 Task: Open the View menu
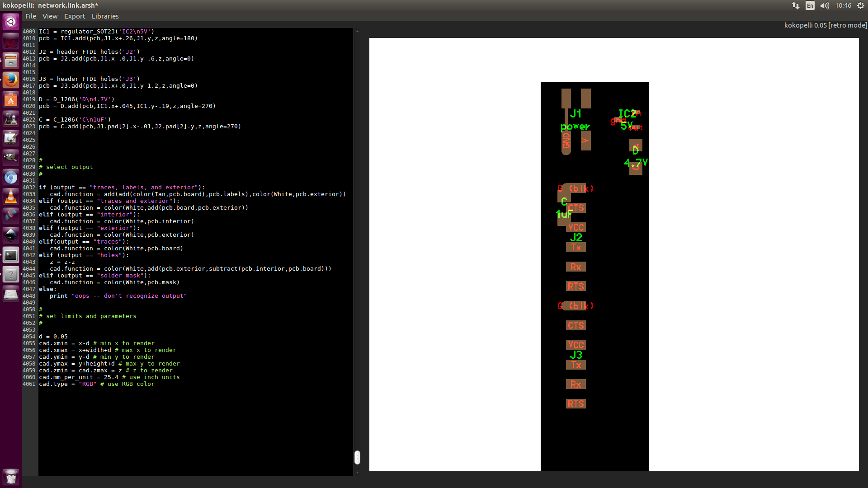[50, 16]
